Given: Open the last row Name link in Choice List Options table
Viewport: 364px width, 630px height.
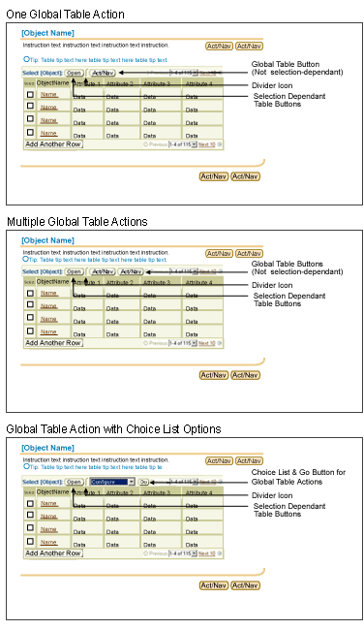Looking at the screenshot, I should pyautogui.click(x=49, y=542).
